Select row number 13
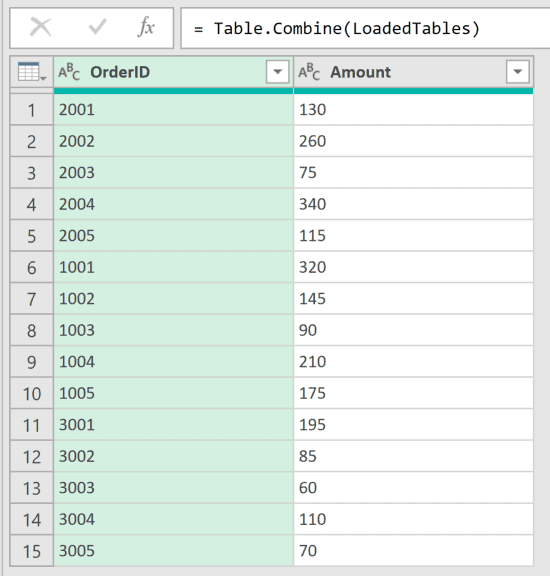Screen dimensions: 550x576 click(32, 488)
